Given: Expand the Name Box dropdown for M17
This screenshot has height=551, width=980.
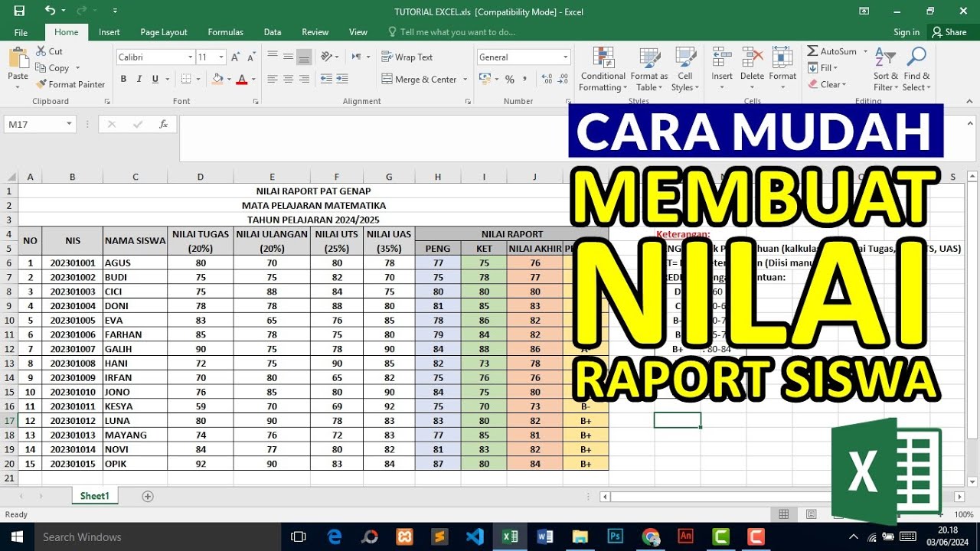Looking at the screenshot, I should pyautogui.click(x=69, y=124).
